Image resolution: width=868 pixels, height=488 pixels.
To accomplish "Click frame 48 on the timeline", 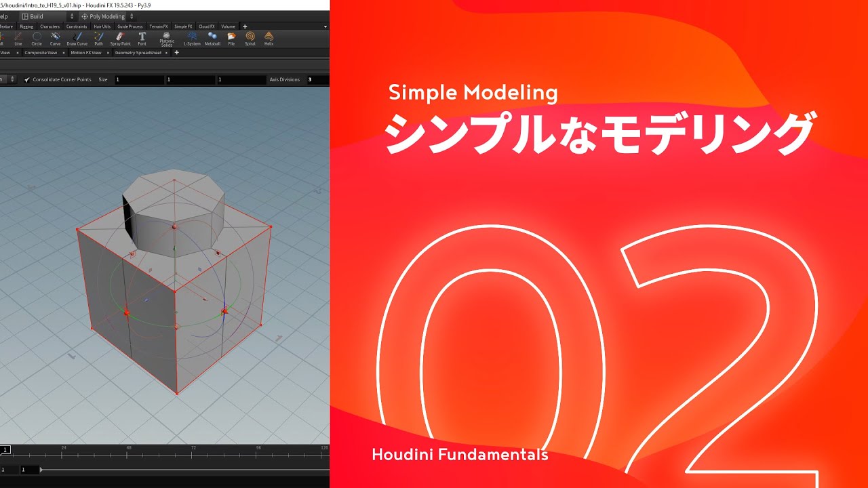I will tap(129, 449).
